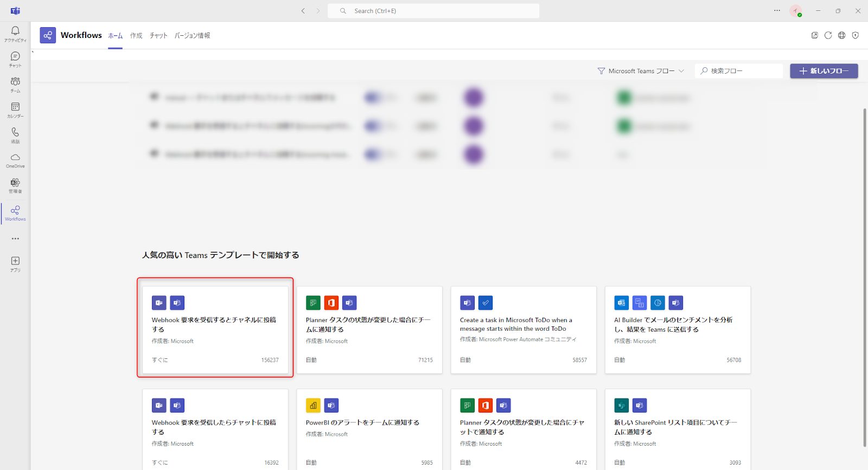
Task: Click usage count 56708
Action: (733, 360)
